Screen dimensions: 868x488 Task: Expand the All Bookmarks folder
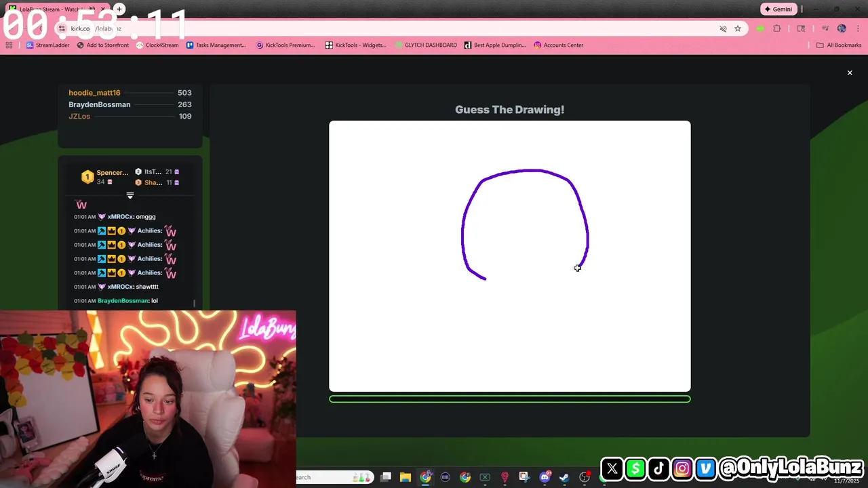[839, 45]
